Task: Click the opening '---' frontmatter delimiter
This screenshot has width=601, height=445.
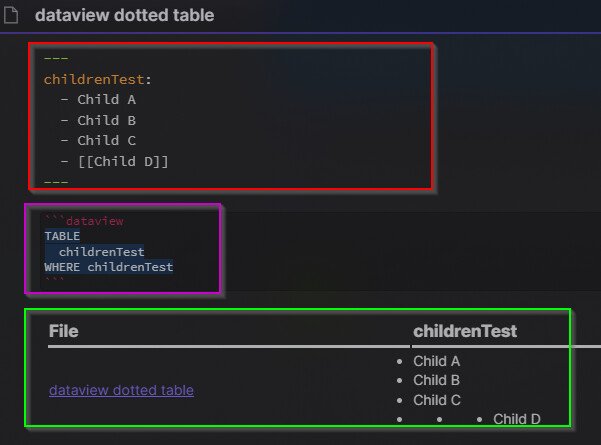Action: tap(56, 58)
